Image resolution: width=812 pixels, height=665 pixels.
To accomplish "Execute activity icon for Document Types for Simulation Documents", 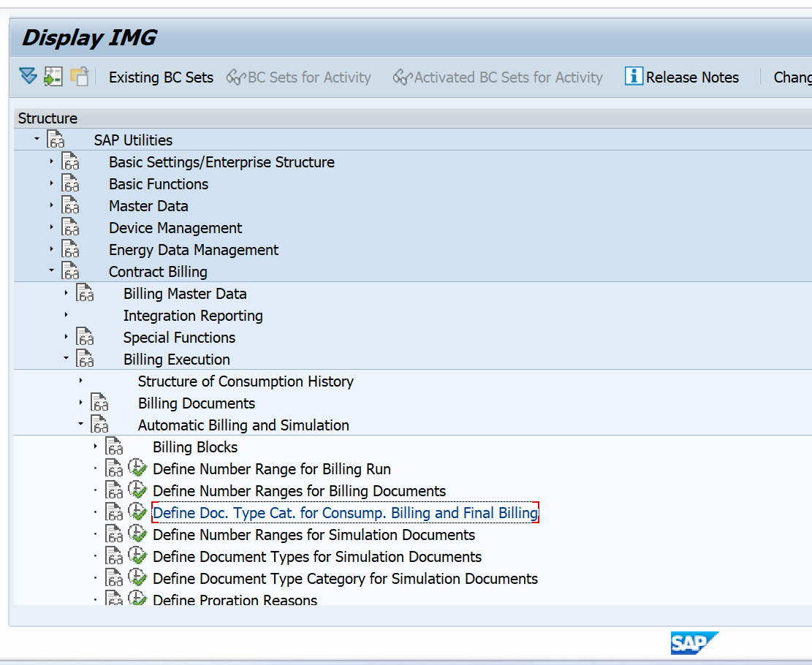I will coord(137,555).
